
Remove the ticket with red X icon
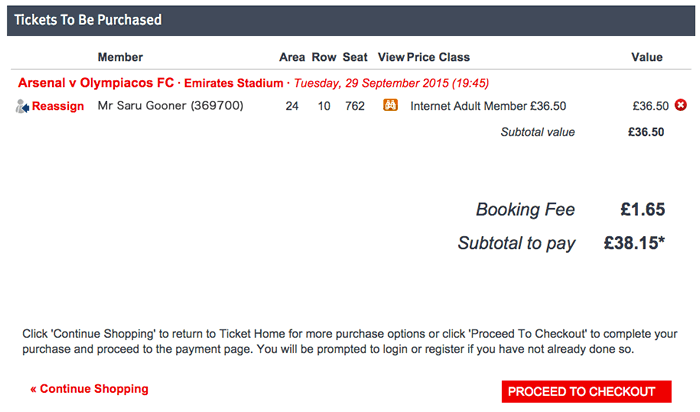(x=680, y=105)
